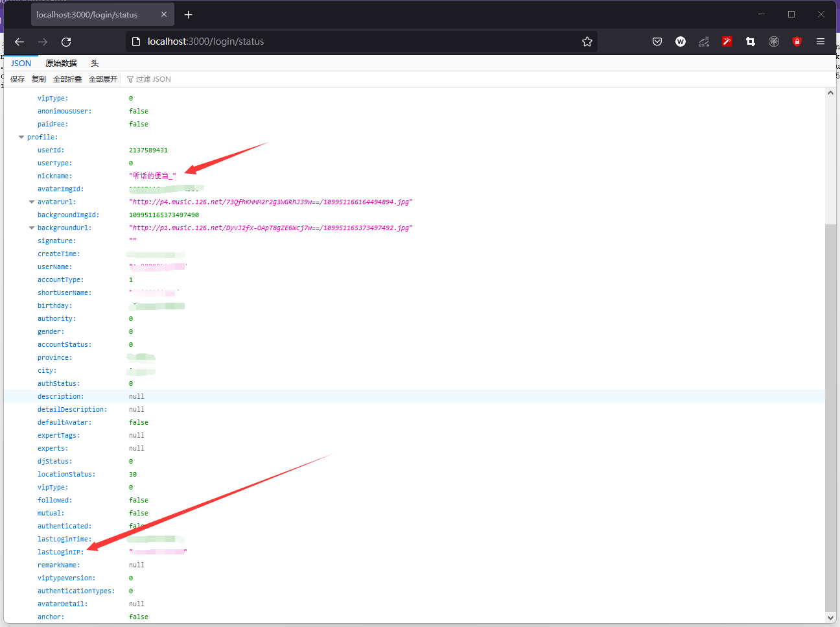Select the userId value 2137589431
840x627 pixels.
pos(148,150)
